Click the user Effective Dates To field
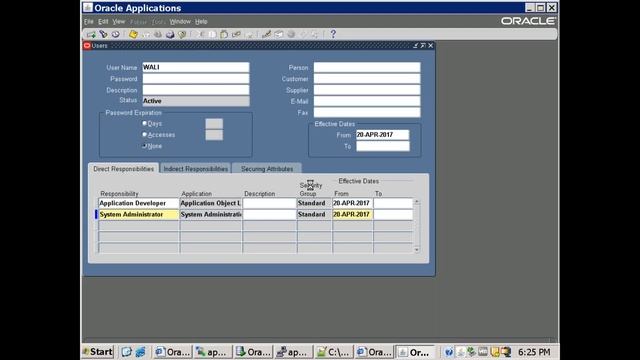The height and width of the screenshot is (360, 640). (x=382, y=146)
